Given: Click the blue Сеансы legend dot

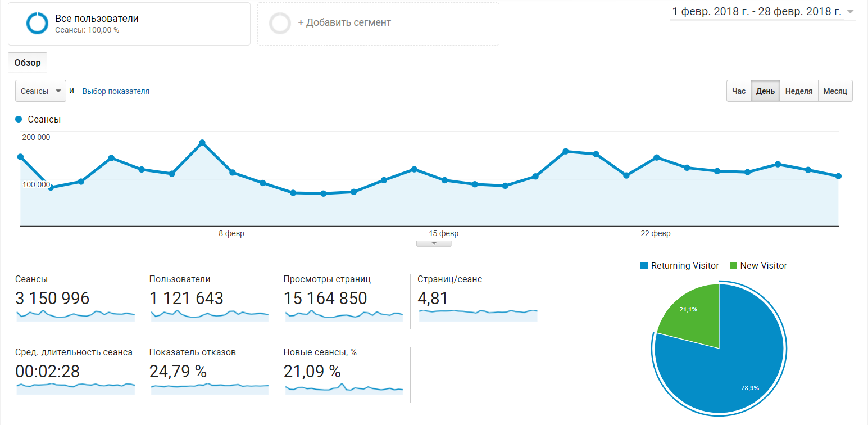Looking at the screenshot, I should click(19, 120).
